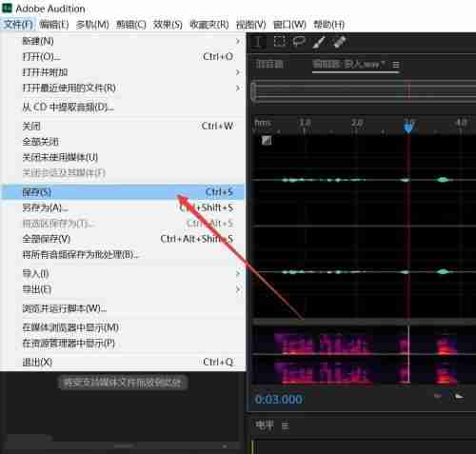Click the zoom navigator left handle

(253, 91)
